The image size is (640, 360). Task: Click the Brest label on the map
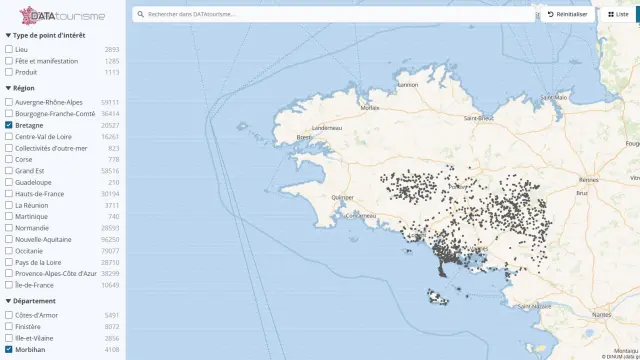tap(304, 138)
